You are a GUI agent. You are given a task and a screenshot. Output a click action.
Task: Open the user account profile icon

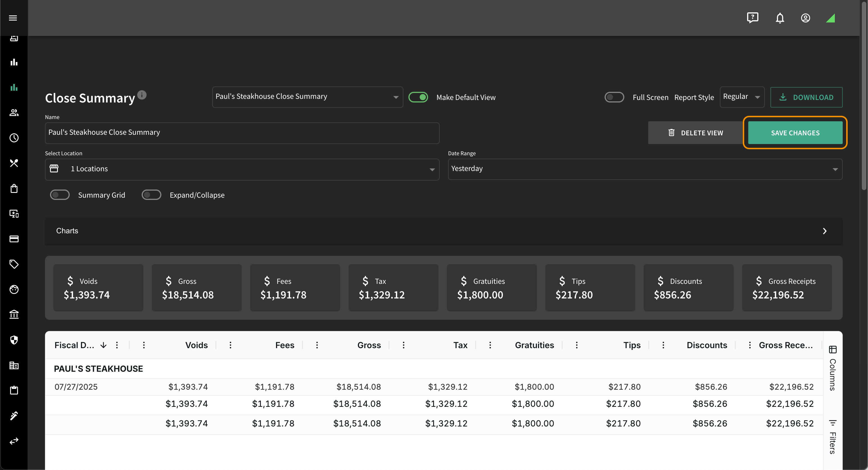click(x=805, y=18)
